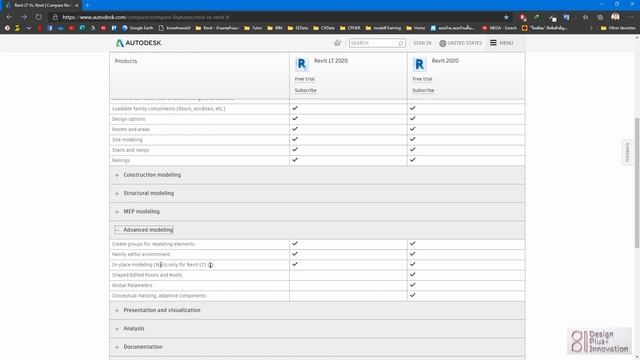Open the Other favorites folder
This screenshot has width=640, height=360.
[618, 28]
